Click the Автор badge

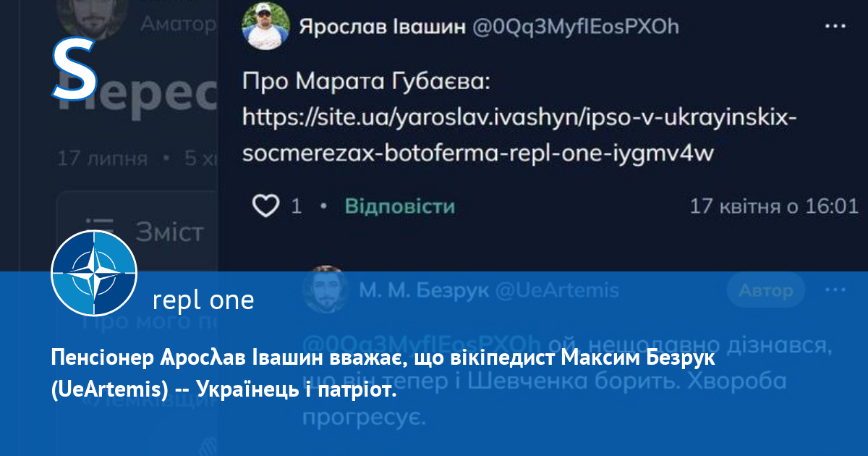coord(766,290)
